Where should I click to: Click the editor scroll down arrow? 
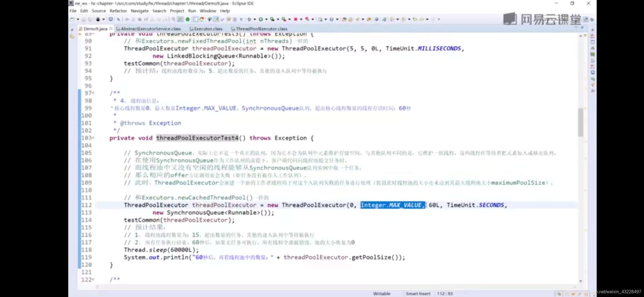pyautogui.click(x=580, y=281)
